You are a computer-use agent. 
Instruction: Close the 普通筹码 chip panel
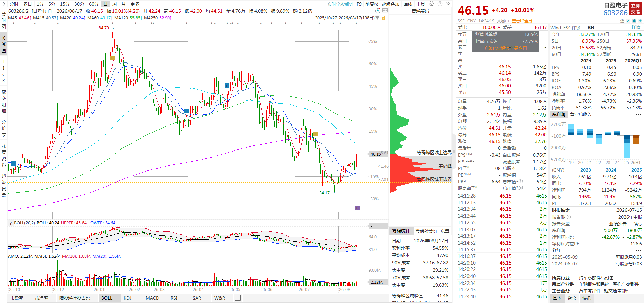tap(448, 11)
